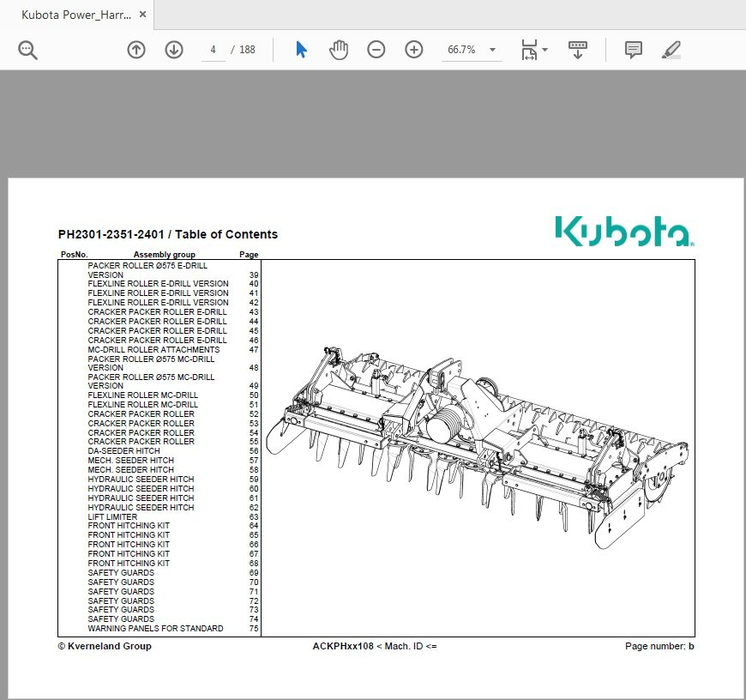The image size is (746, 700).
Task: Select the highlighter annotation tool
Action: 671,50
